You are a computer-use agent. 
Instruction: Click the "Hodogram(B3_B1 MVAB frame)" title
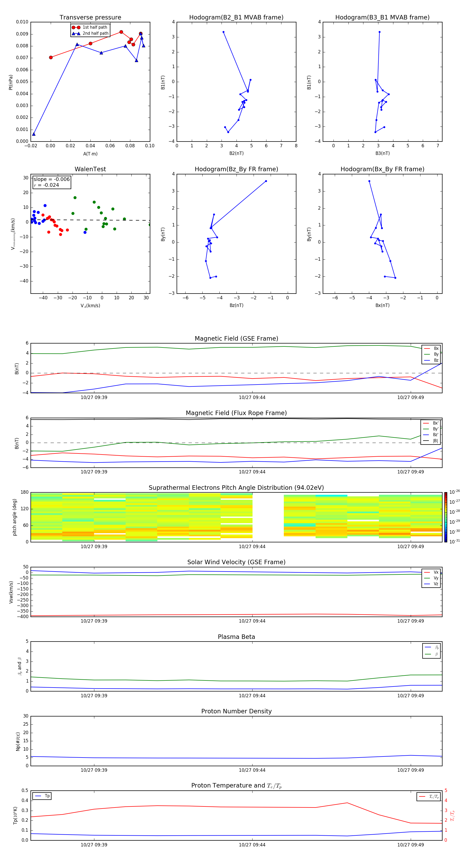coord(382,18)
